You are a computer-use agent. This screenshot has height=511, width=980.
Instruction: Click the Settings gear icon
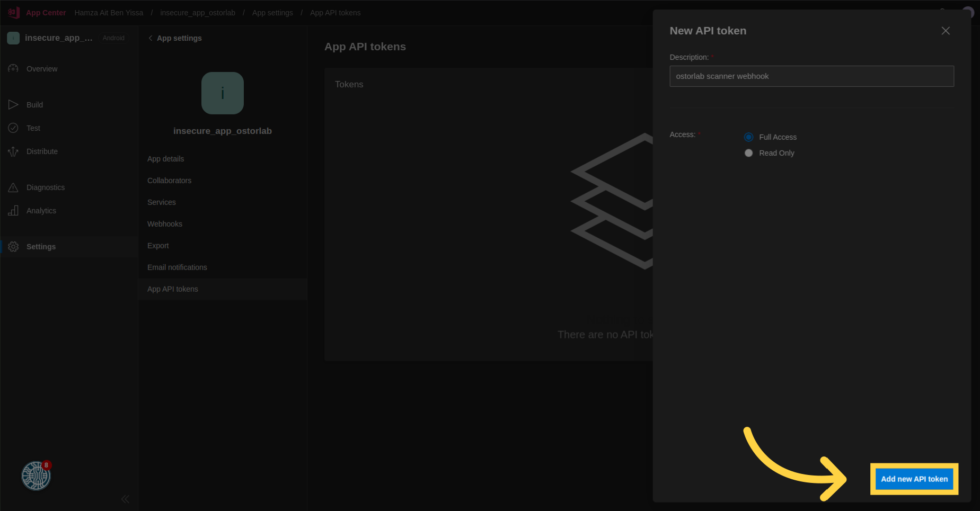(x=13, y=247)
